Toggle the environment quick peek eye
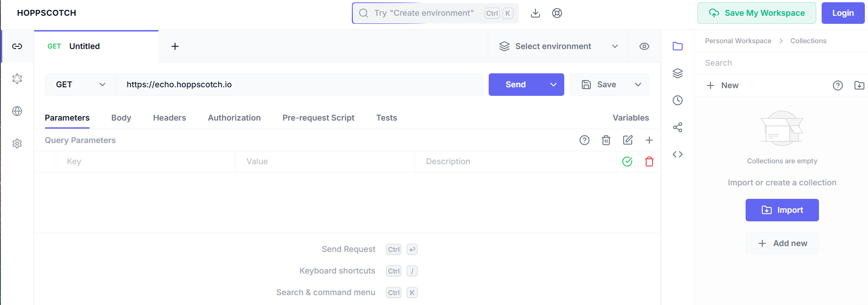Image resolution: width=868 pixels, height=305 pixels. tap(644, 46)
